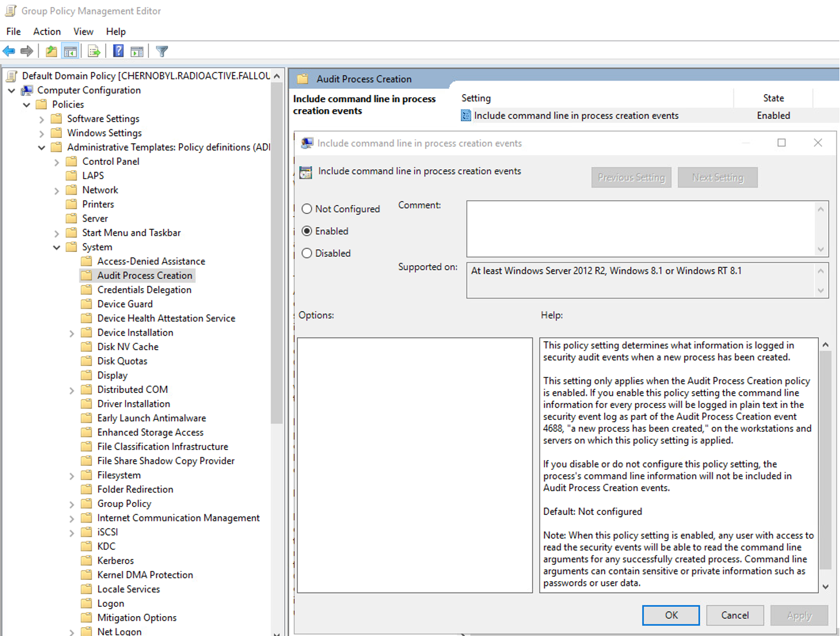This screenshot has width=840, height=636.
Task: Select the Enabled radio button
Action: coord(307,231)
